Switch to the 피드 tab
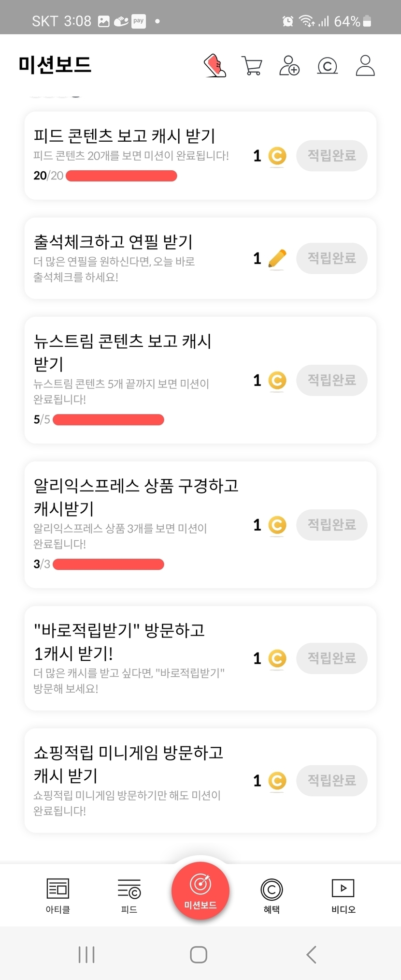401x980 pixels. (129, 895)
